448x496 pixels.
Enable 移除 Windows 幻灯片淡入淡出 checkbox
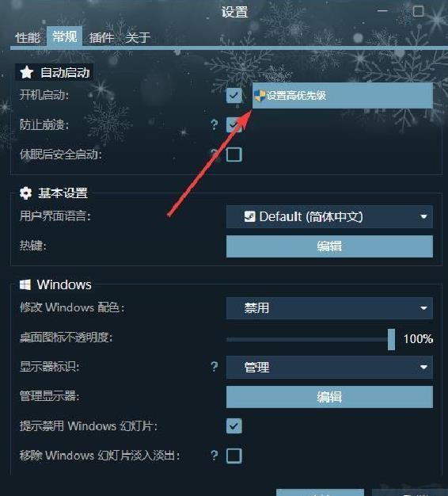pos(234,456)
